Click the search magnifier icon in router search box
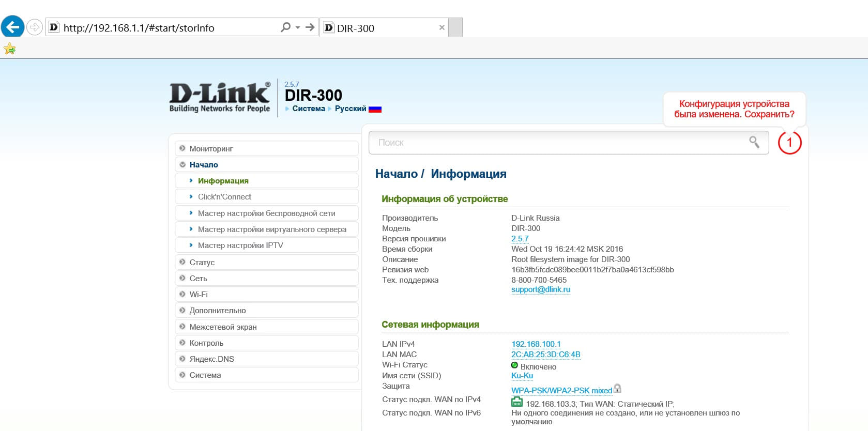 click(754, 142)
